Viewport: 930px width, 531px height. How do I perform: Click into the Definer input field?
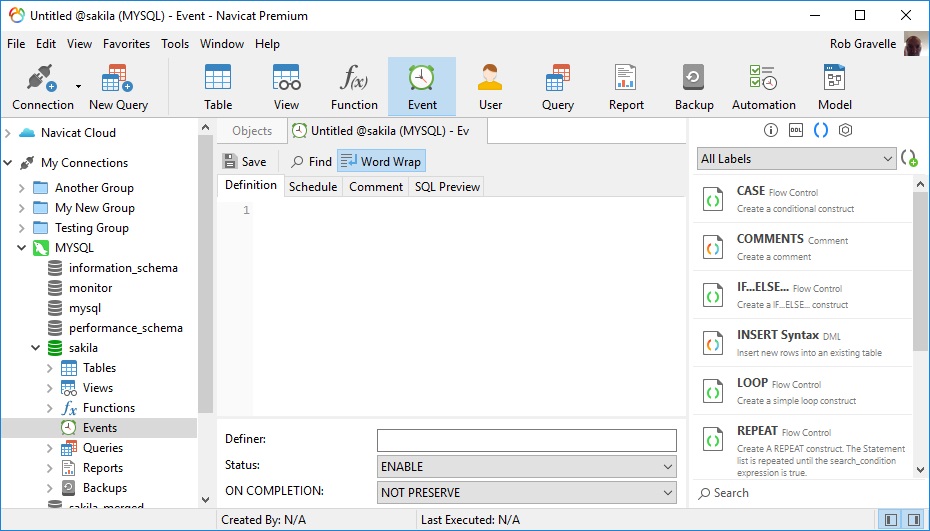coord(527,440)
